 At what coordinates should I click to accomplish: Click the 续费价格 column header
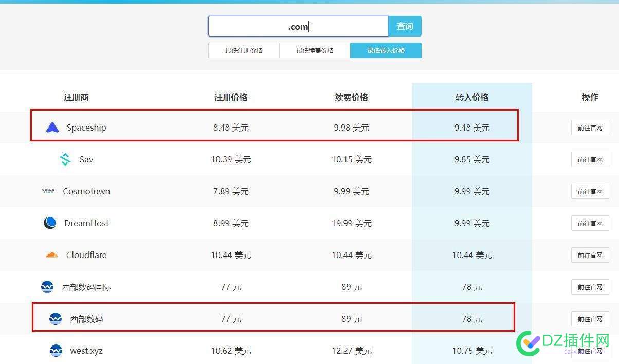click(352, 97)
